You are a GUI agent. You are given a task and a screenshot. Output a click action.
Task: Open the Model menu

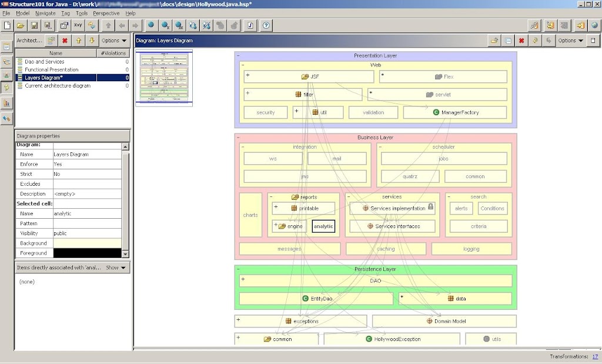[x=23, y=13]
